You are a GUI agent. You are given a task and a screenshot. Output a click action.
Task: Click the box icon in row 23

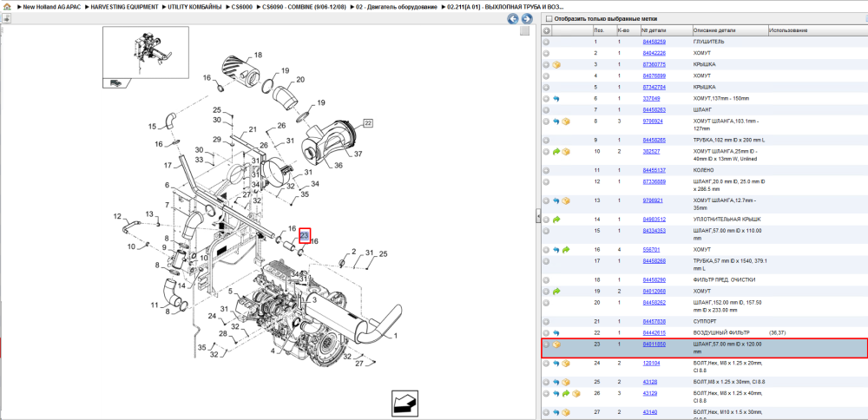click(557, 345)
